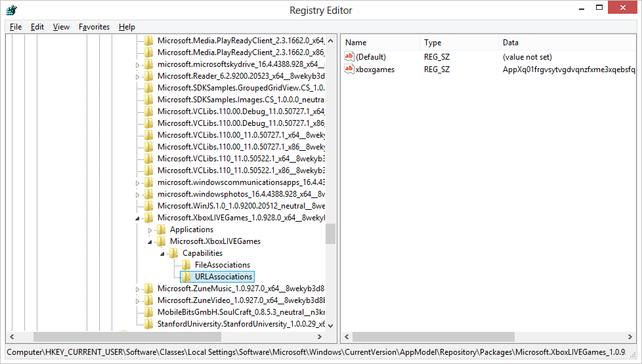Select Microsoft.Media.PlayReadyClient x64 key
This screenshot has height=364, width=642.
[x=241, y=41]
